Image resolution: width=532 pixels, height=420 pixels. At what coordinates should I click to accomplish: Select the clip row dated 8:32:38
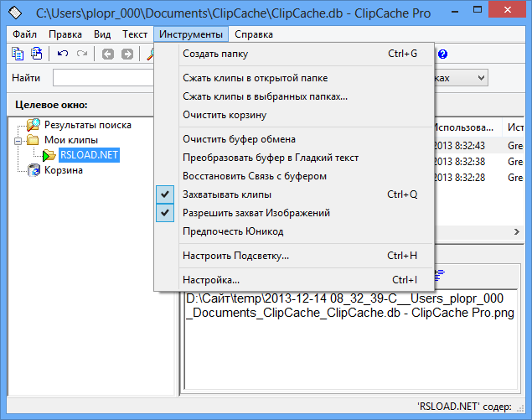click(x=478, y=162)
